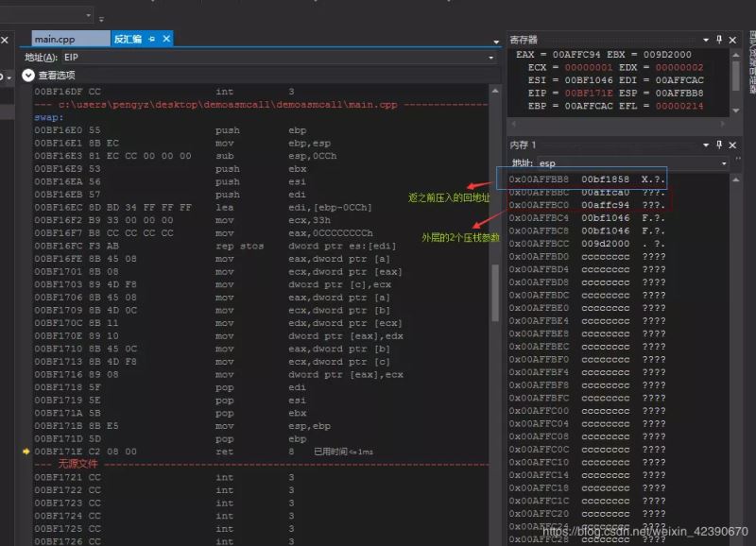This screenshot has height=546, width=756.
Task: Open the memory address esp dropdown
Action: (x=724, y=162)
